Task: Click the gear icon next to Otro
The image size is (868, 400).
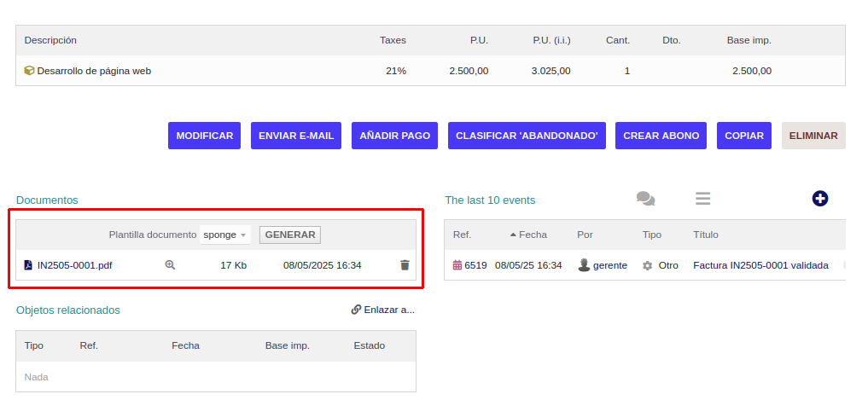Action: coord(647,265)
